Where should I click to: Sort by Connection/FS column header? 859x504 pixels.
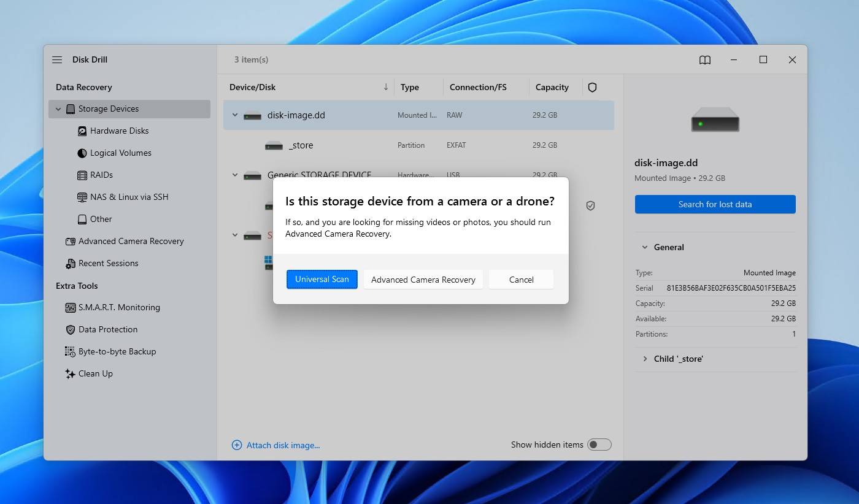(x=478, y=88)
